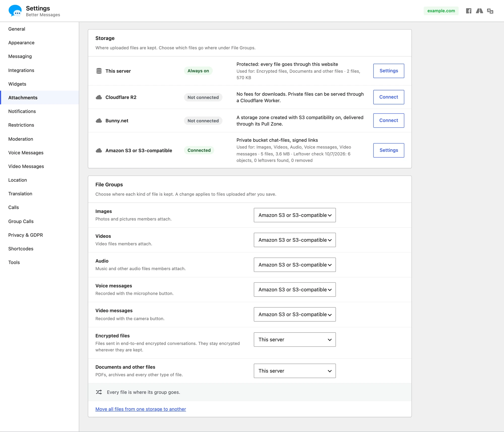Click the roadmap road icon in the header
504x432 pixels.
click(479, 11)
